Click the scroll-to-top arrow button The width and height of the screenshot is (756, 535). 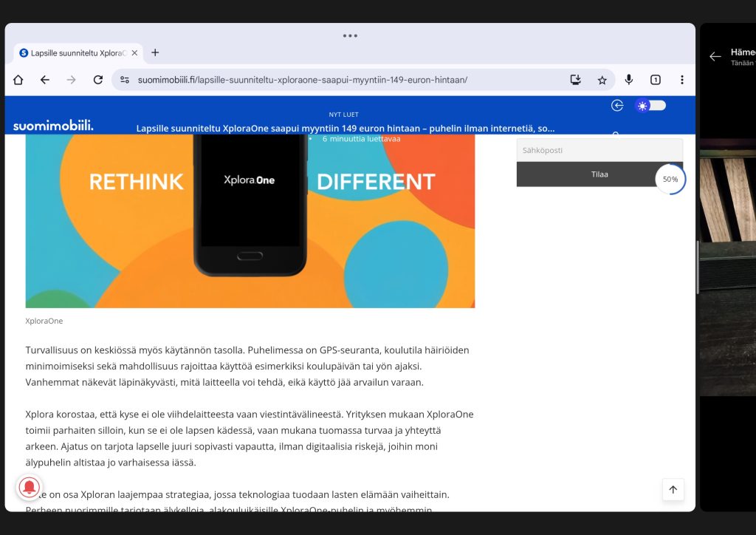click(x=673, y=489)
